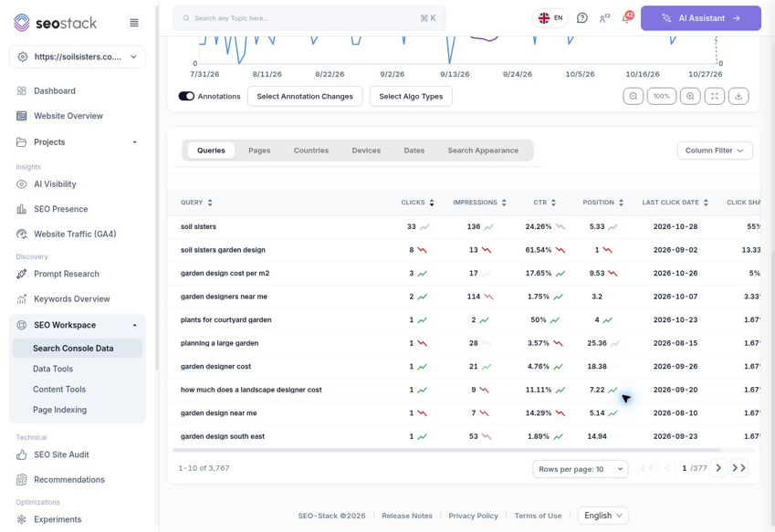Screen dimensions: 775x532
Task: Open the help question mark icon
Action: point(582,18)
